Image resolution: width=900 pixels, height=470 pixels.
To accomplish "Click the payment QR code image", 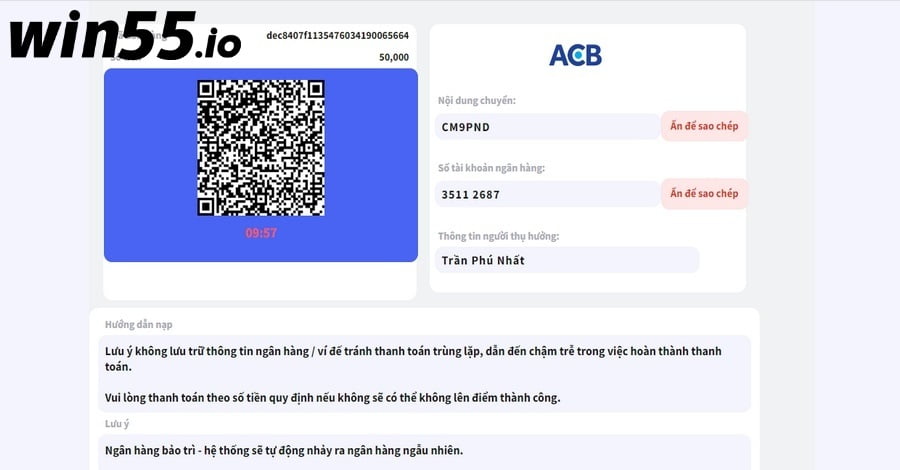I will pos(261,148).
